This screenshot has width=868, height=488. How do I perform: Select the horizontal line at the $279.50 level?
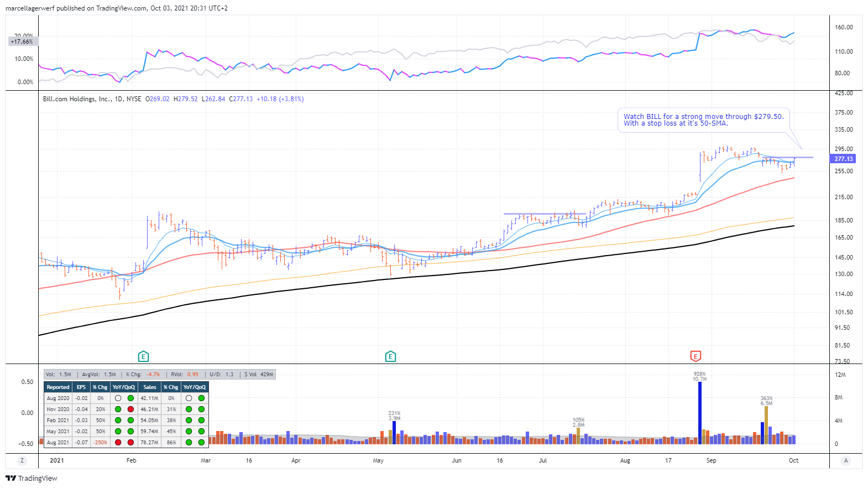[x=788, y=158]
